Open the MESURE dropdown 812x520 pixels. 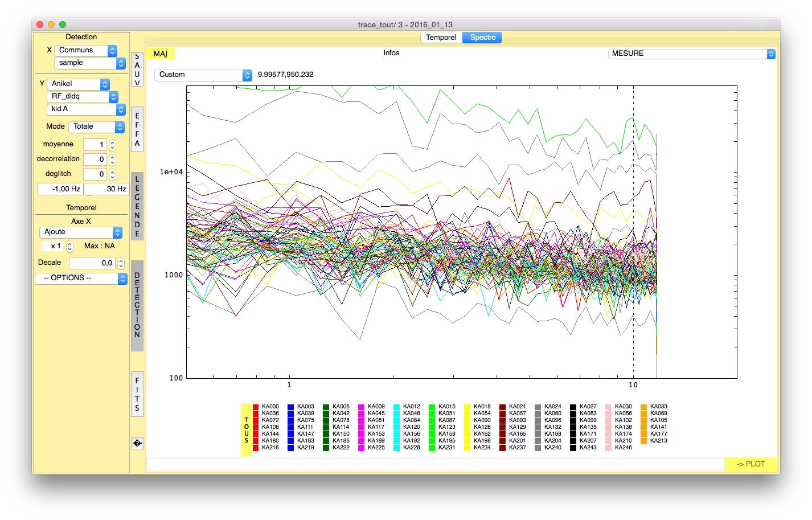click(x=691, y=54)
